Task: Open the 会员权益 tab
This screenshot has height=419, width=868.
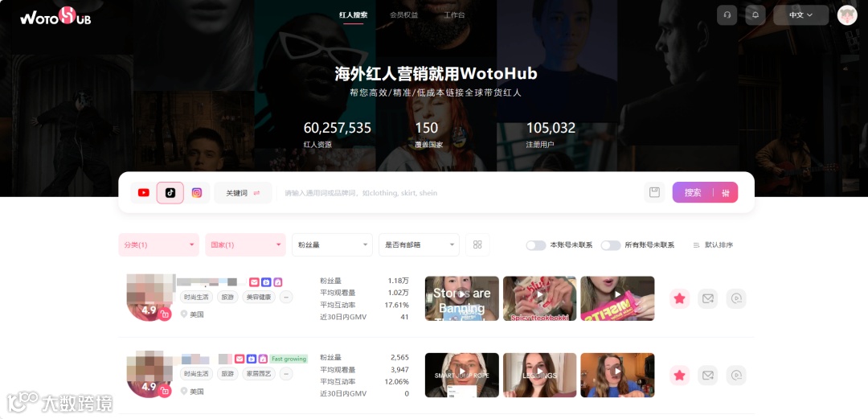Action: (x=404, y=15)
